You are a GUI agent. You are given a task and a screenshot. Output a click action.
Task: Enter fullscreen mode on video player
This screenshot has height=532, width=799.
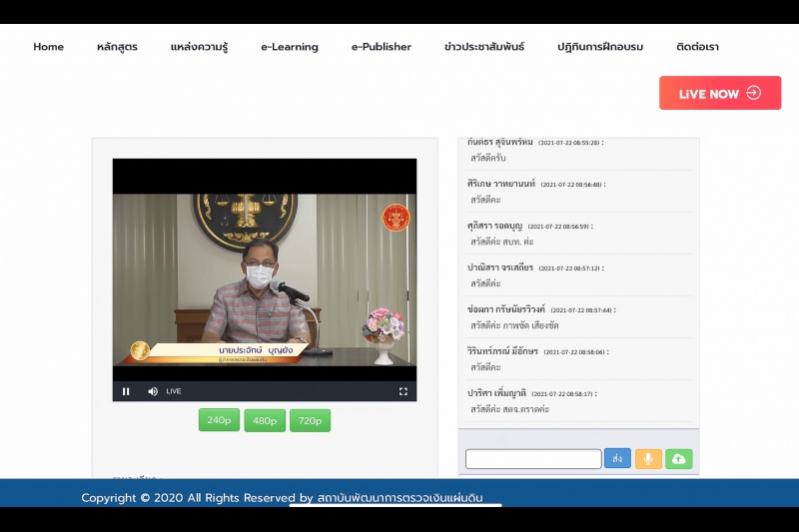tap(403, 391)
